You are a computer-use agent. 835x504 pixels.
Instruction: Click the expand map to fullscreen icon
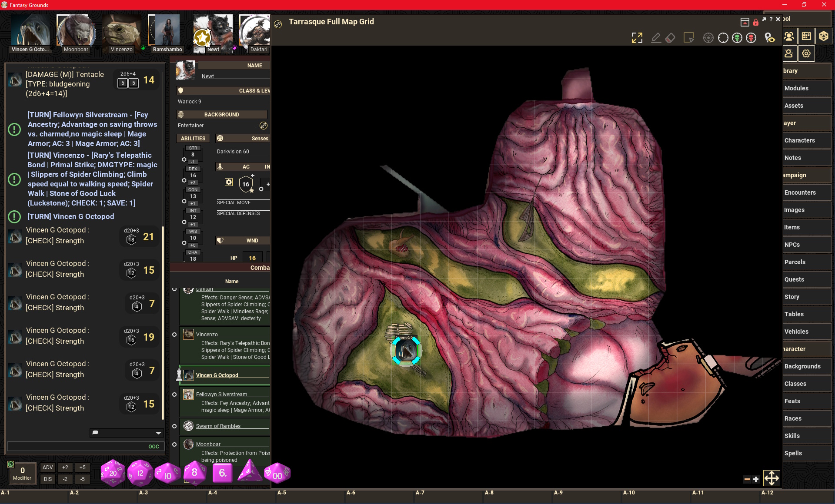click(x=637, y=38)
